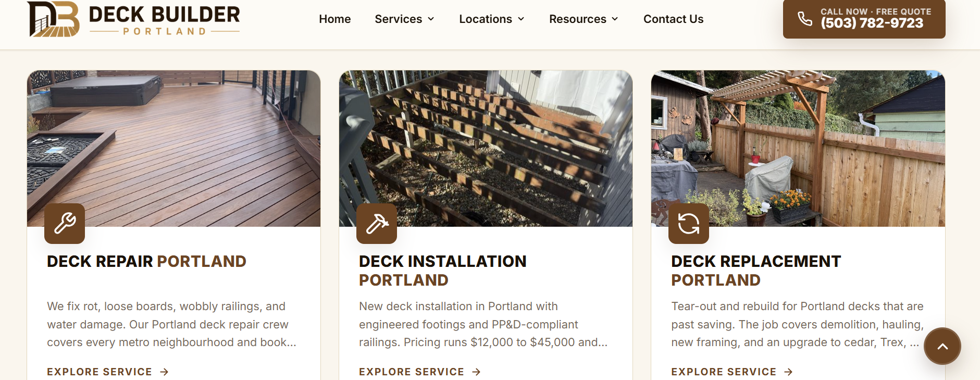Open the Contact Us page
The height and width of the screenshot is (380, 980).
click(x=674, y=19)
